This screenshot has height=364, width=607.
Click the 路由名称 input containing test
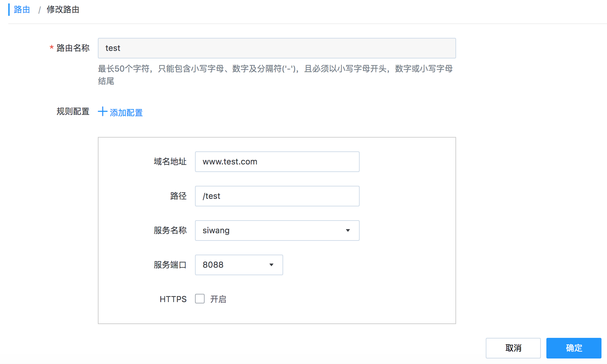pyautogui.click(x=277, y=48)
